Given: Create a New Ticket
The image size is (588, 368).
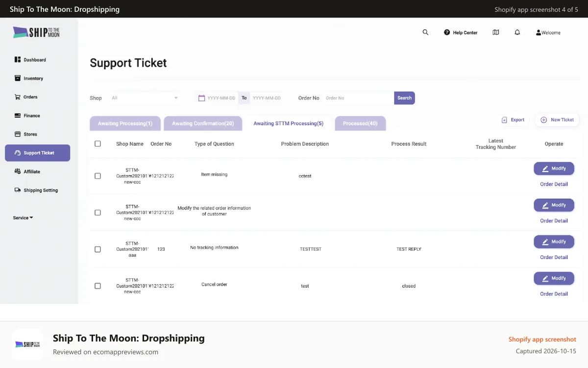Looking at the screenshot, I should (x=557, y=120).
